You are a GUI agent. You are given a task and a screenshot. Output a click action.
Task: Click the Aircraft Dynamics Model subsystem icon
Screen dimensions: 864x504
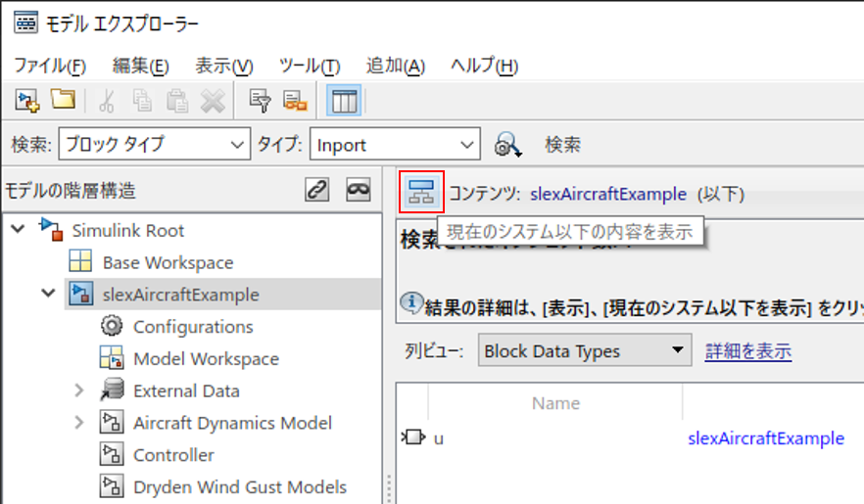coord(112,422)
